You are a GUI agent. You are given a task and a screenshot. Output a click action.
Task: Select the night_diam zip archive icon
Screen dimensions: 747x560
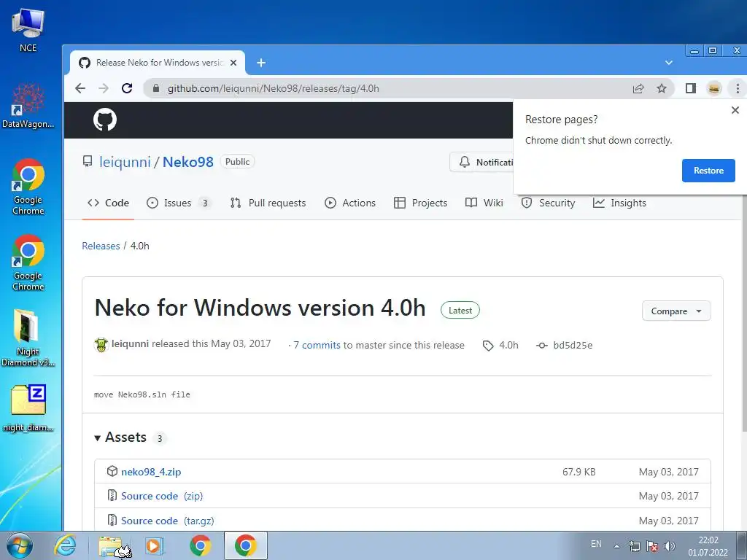coord(28,408)
